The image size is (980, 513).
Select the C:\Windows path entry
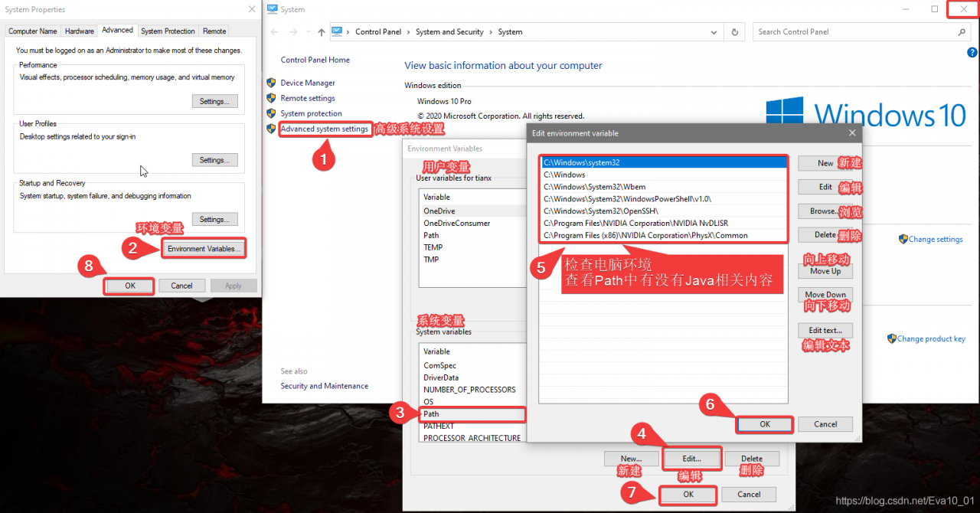664,175
